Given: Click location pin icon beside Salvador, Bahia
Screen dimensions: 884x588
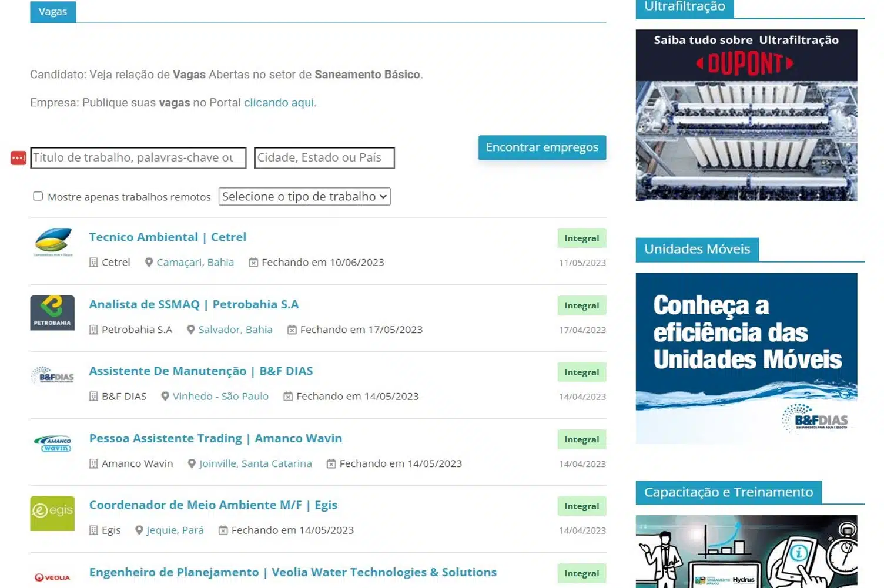Looking at the screenshot, I should pyautogui.click(x=190, y=330).
